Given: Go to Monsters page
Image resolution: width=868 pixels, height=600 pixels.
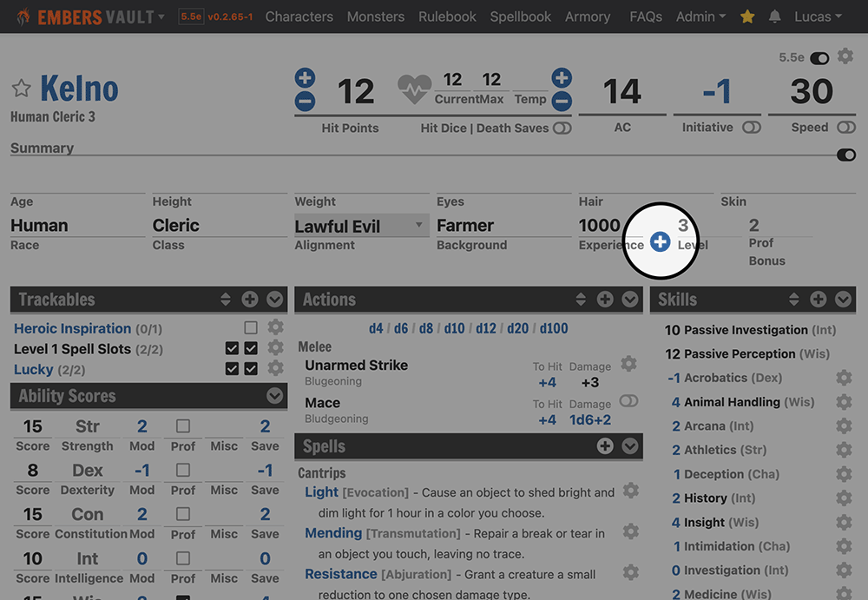Looking at the screenshot, I should [376, 16].
